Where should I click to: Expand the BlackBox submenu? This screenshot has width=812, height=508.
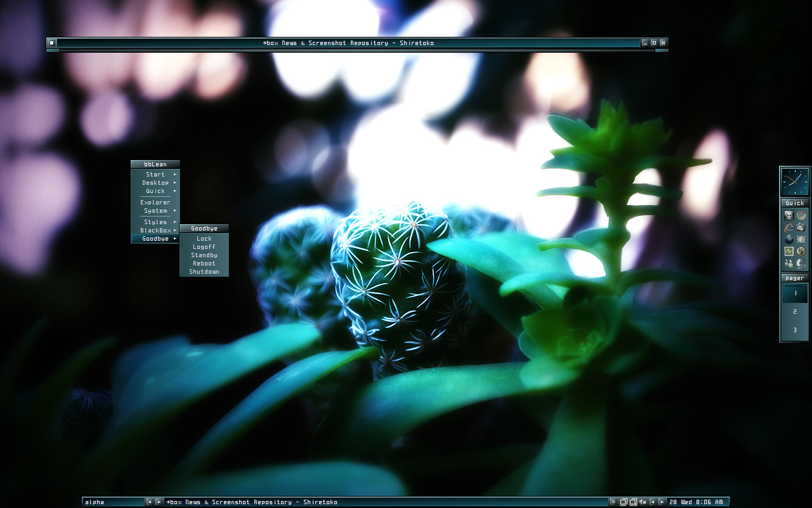tap(155, 231)
